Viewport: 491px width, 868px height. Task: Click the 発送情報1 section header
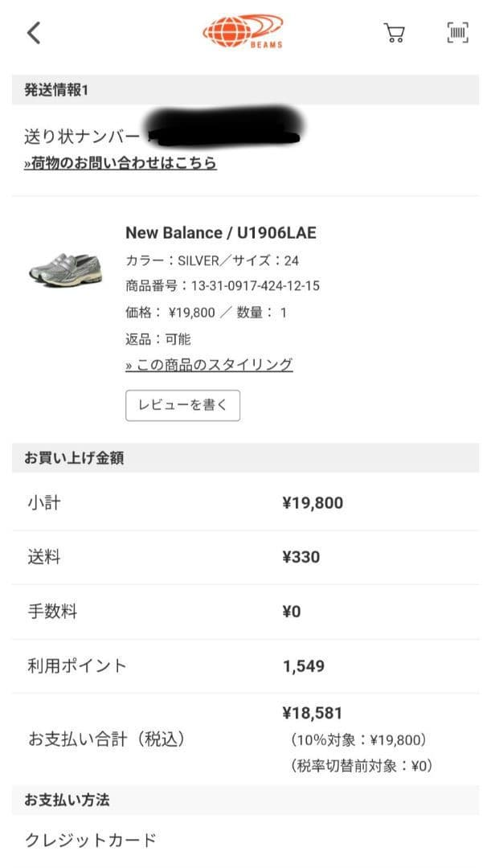pos(56,92)
